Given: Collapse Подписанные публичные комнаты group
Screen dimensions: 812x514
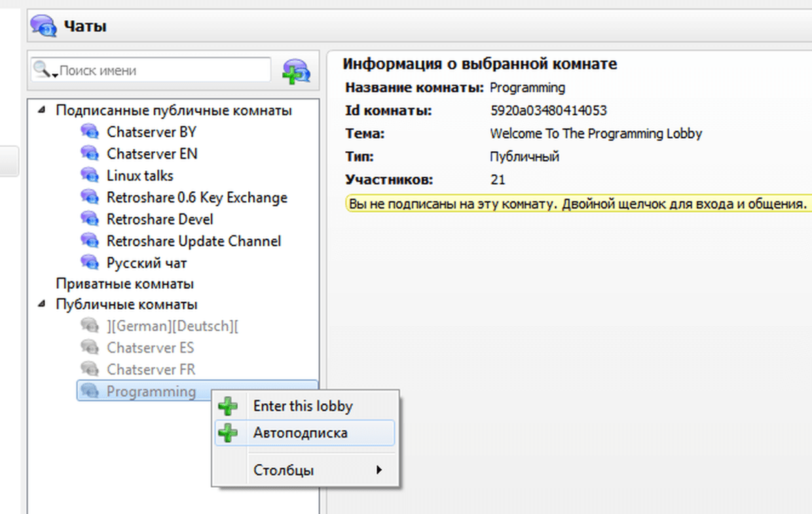Looking at the screenshot, I should 42,110.
